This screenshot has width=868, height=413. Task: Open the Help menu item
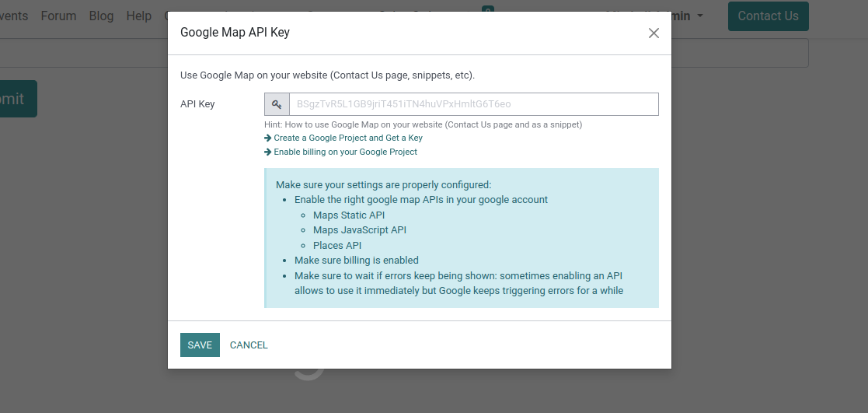point(139,16)
